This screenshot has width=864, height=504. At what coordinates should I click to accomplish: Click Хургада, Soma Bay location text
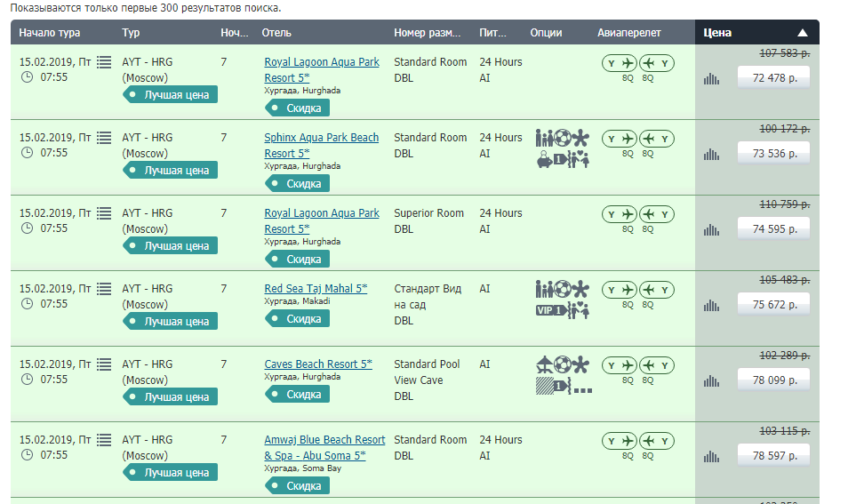pos(302,468)
